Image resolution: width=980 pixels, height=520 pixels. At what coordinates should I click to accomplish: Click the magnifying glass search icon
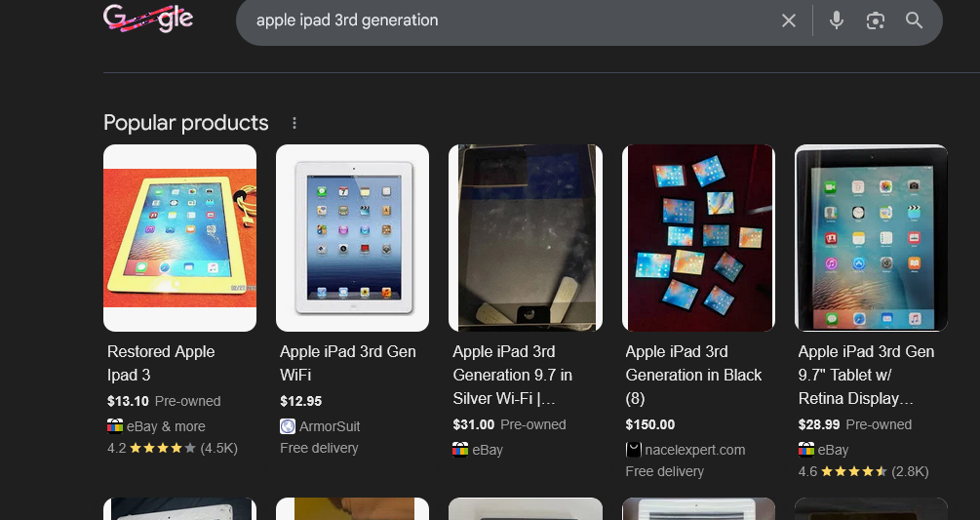pyautogui.click(x=914, y=20)
